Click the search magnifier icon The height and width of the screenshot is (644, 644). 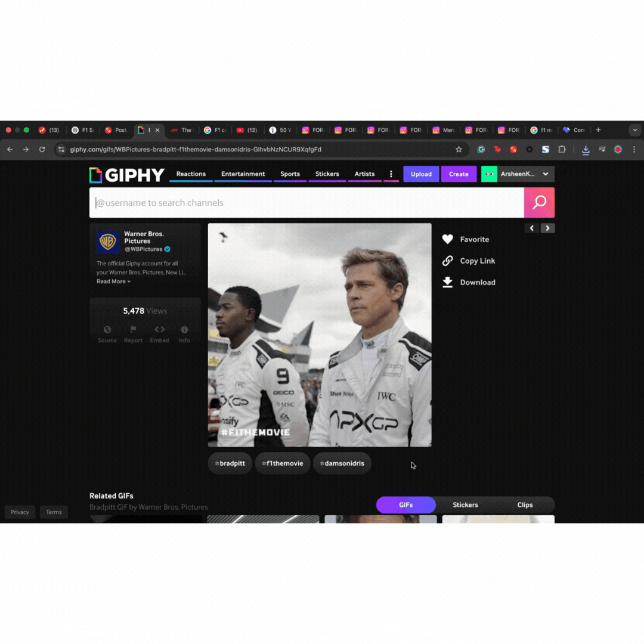(539, 203)
